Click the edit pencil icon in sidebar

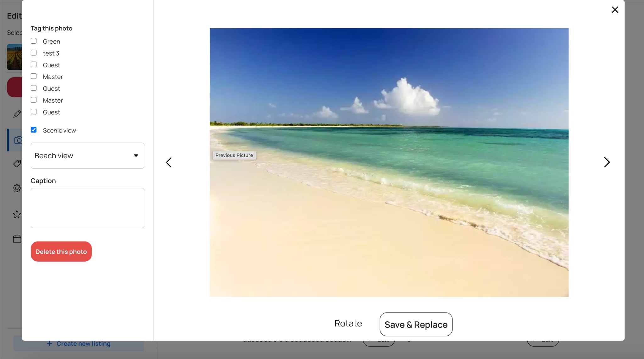coord(17,114)
